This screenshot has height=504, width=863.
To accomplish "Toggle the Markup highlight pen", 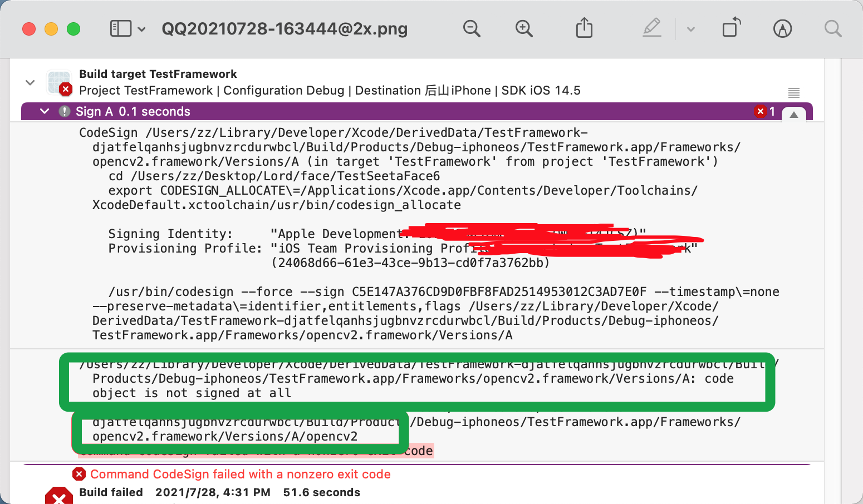I will click(652, 28).
